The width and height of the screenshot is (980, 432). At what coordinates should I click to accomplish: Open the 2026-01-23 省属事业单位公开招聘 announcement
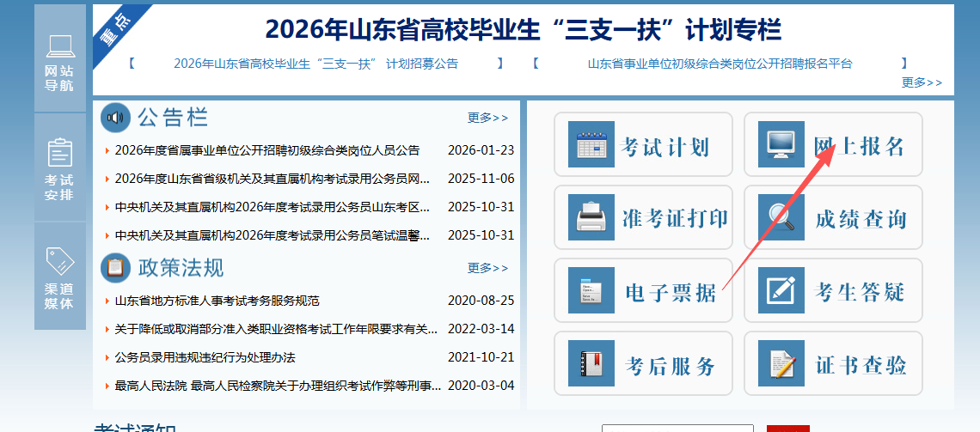pos(266,150)
